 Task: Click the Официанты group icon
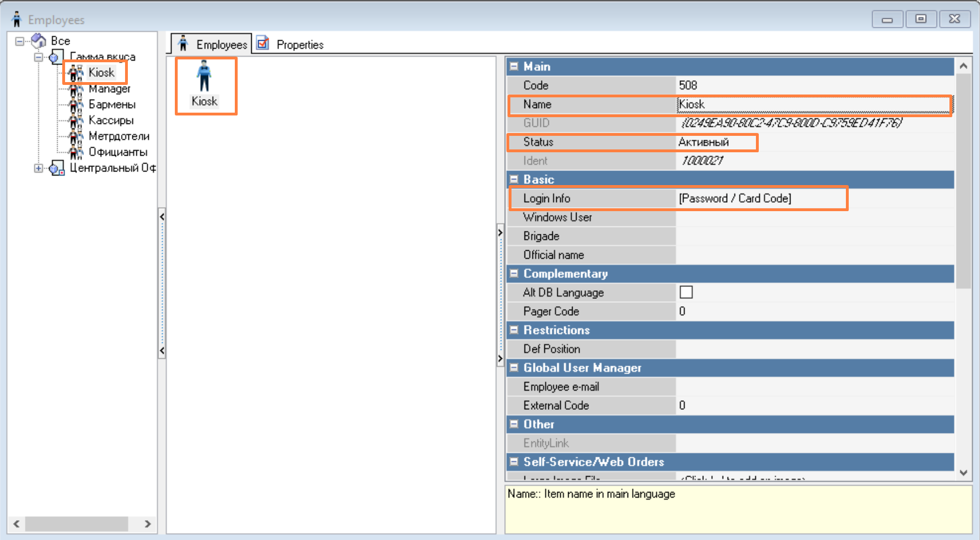[x=76, y=152]
